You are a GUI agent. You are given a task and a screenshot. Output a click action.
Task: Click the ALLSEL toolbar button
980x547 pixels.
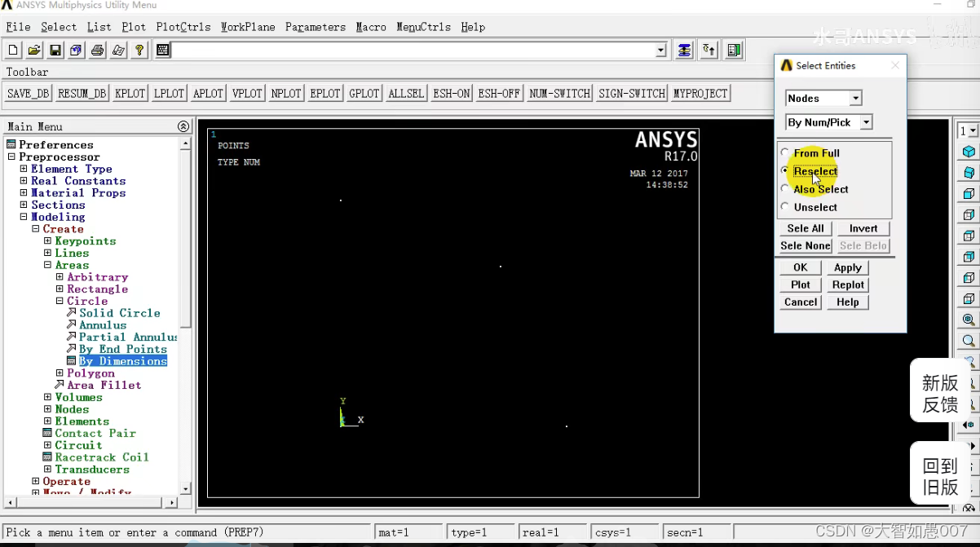pos(406,94)
